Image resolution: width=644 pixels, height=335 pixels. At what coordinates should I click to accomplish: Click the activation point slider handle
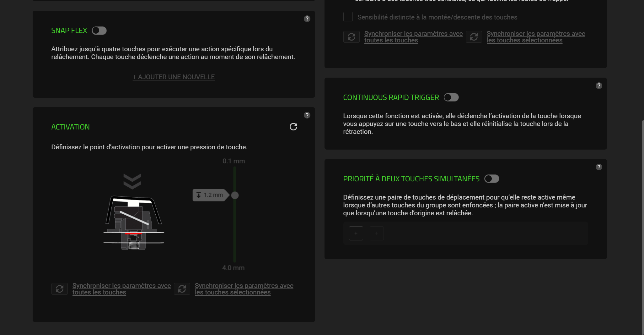(x=235, y=195)
